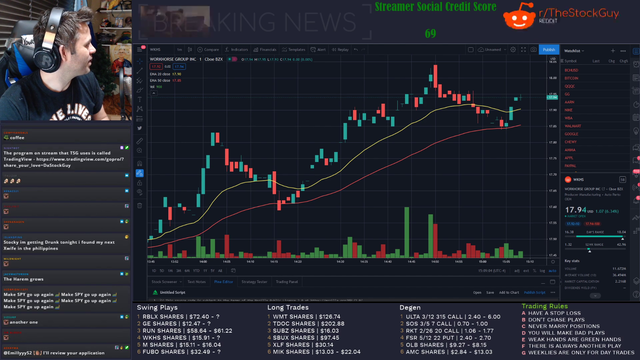Toggle the adj data option
Viewport: 640px width, 360px height.
click(x=517, y=271)
